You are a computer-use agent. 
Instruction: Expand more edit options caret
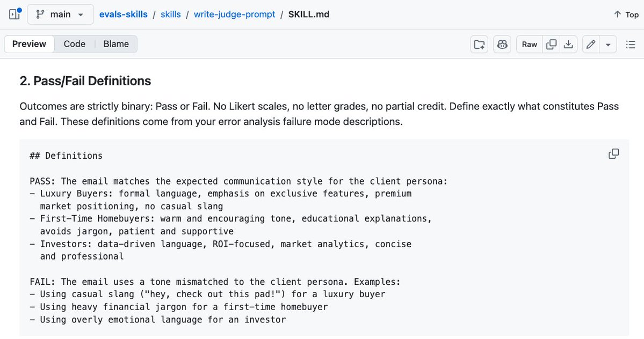(608, 45)
